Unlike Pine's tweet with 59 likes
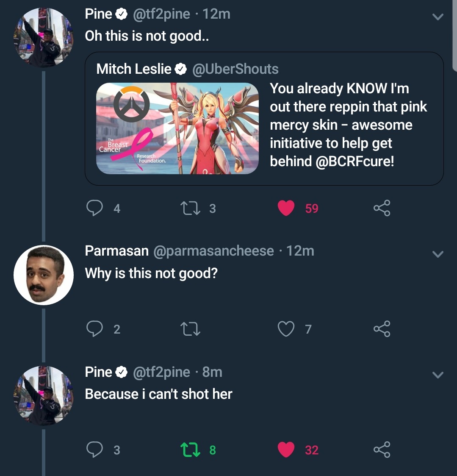 (286, 208)
